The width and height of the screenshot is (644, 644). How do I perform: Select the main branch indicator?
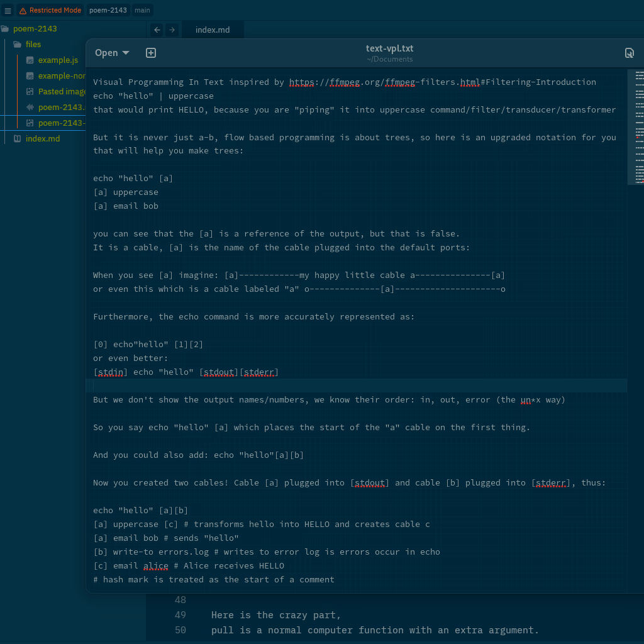(x=142, y=11)
